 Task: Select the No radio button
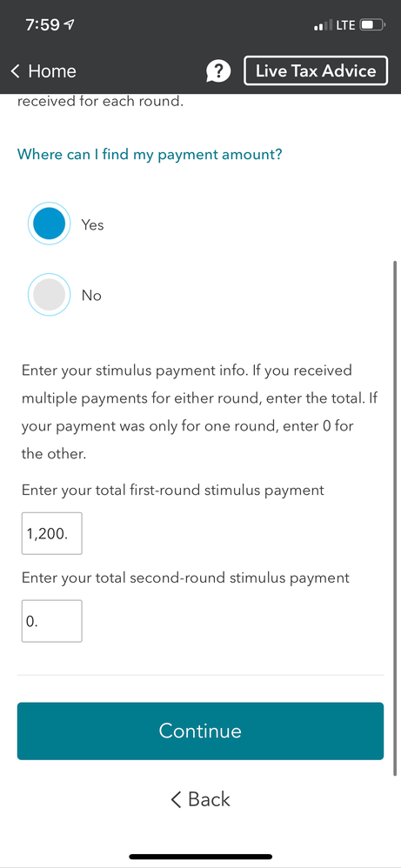(x=50, y=295)
